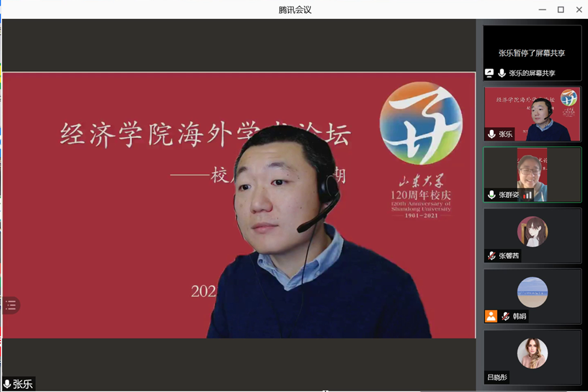This screenshot has width=588, height=392.
Task: Click the muted microphone icon of 张蓉茜
Action: tap(491, 255)
